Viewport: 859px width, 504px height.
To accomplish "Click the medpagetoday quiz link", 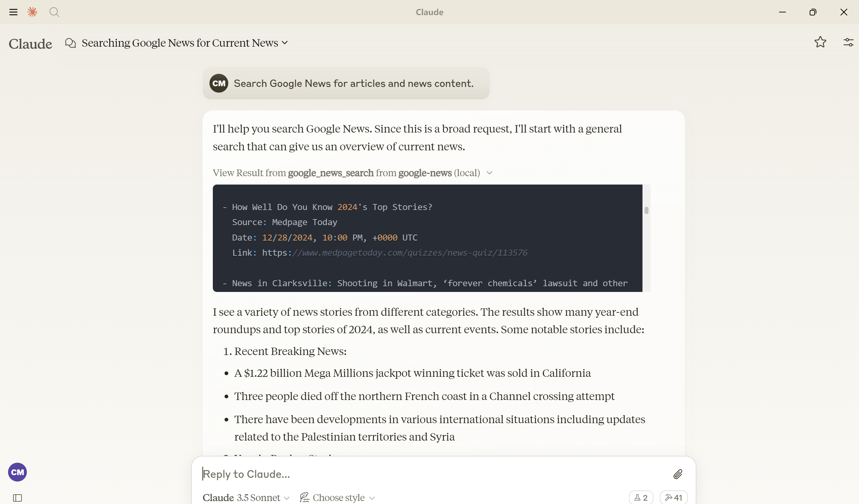I will pos(409,253).
